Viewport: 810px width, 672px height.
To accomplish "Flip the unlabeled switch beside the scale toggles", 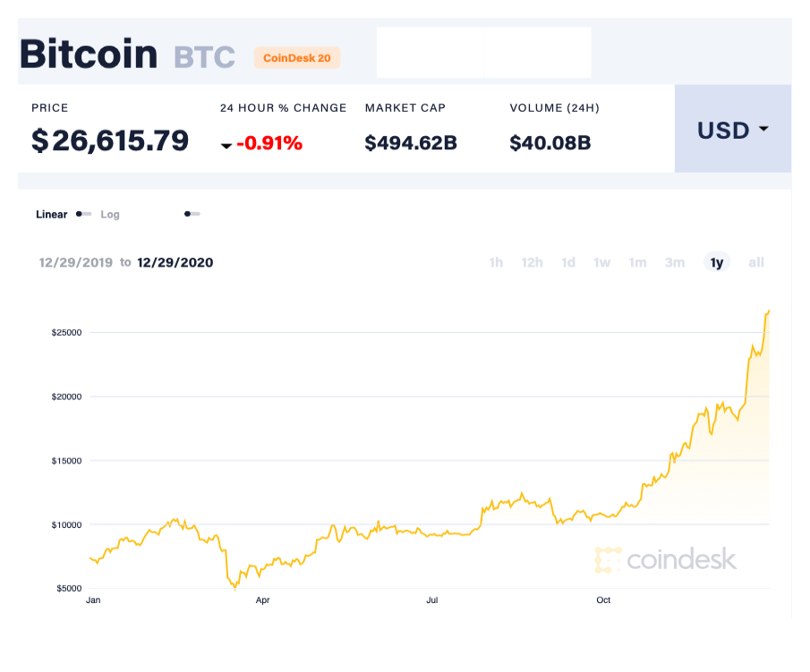I will (x=191, y=214).
